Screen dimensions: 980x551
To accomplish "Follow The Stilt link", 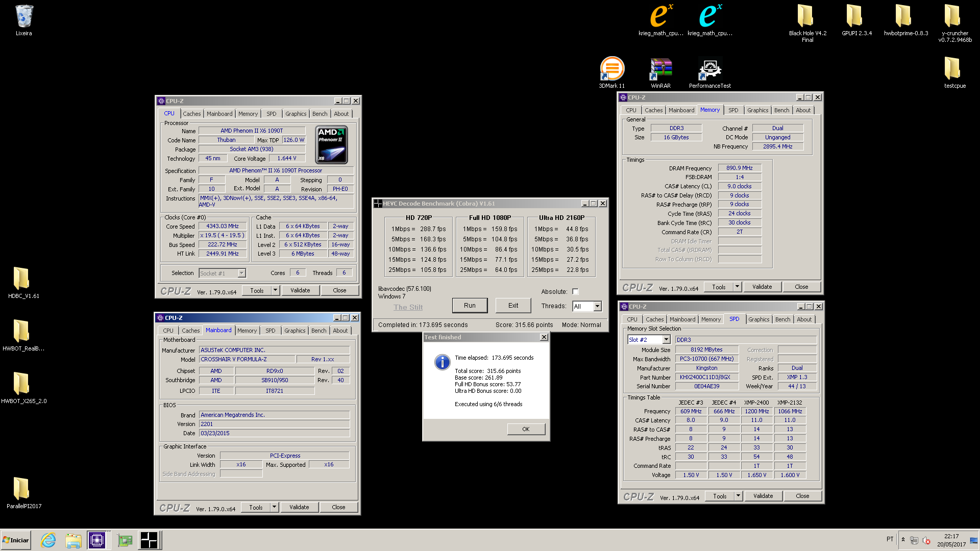I will [x=408, y=307].
